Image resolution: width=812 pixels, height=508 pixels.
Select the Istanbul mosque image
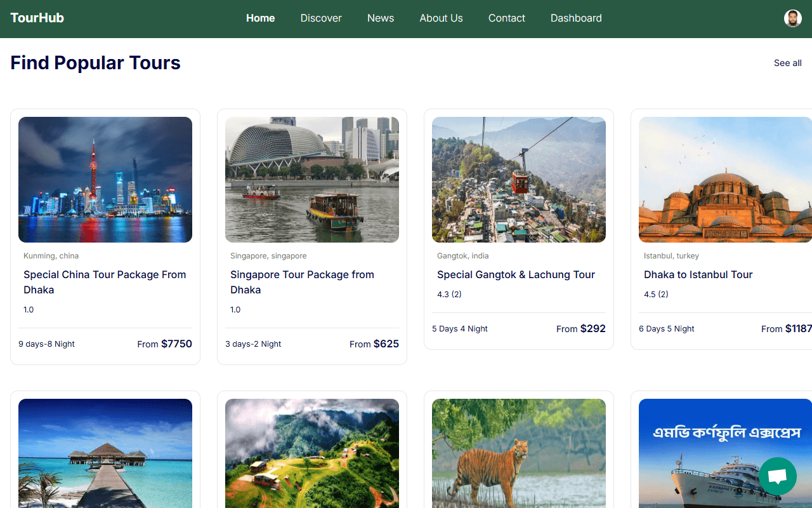pos(725,180)
